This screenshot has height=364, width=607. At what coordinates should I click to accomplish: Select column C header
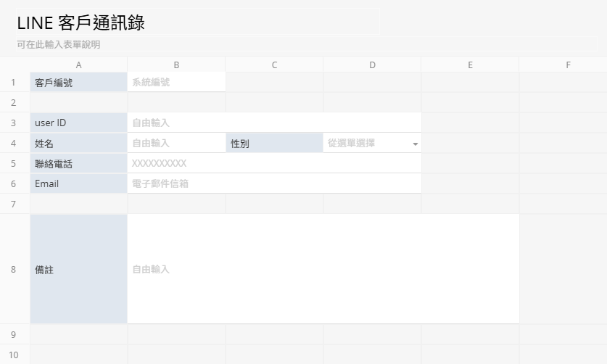click(274, 65)
